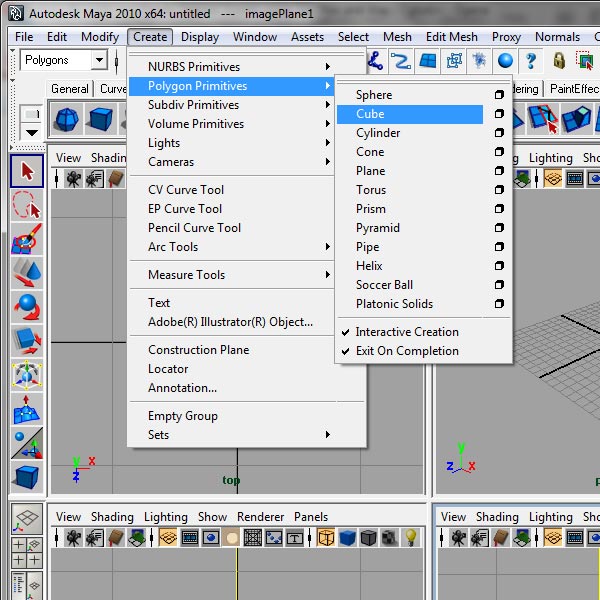Choose Adobe Illustrator Object entry
600x600 pixels.
pos(230,322)
